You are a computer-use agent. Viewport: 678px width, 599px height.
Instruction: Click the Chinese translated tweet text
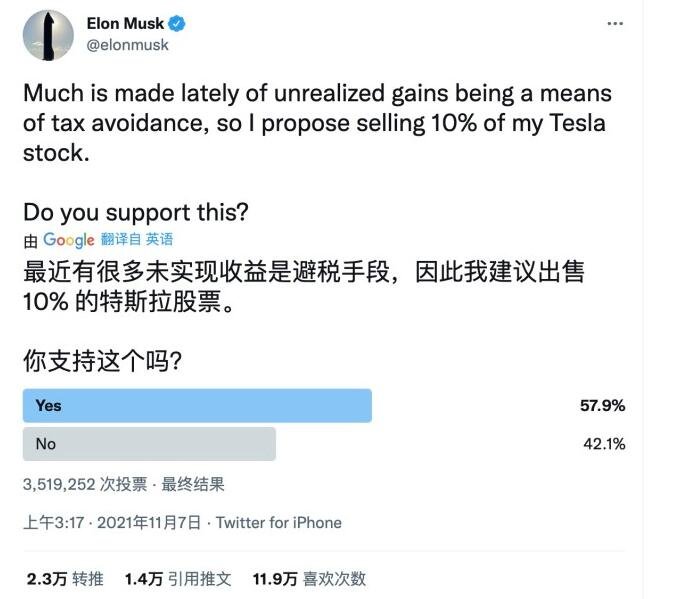(x=300, y=286)
